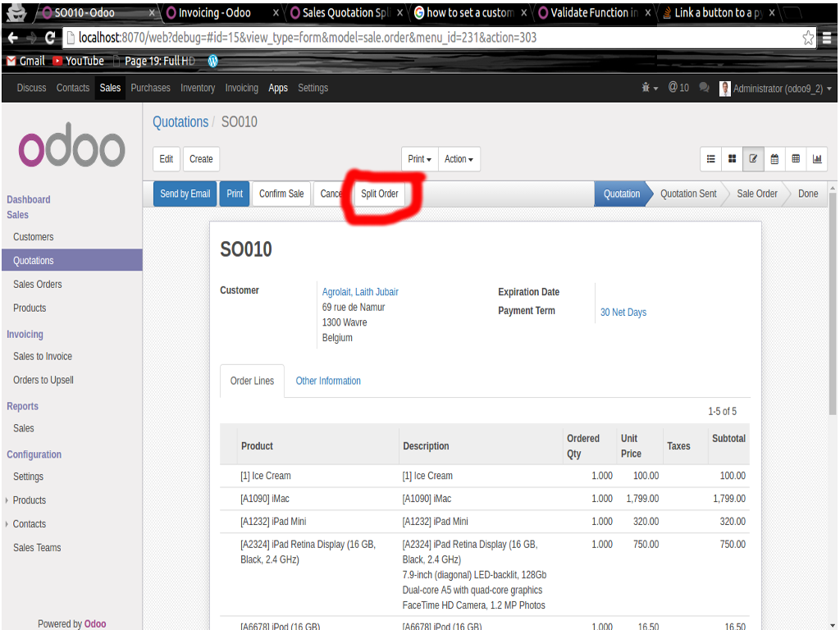
Task: Open the Invoicing top menu
Action: (242, 88)
